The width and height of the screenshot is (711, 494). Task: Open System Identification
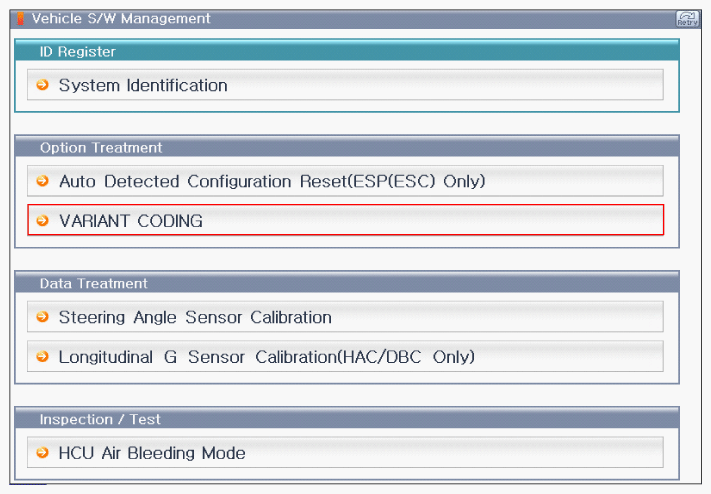143,85
